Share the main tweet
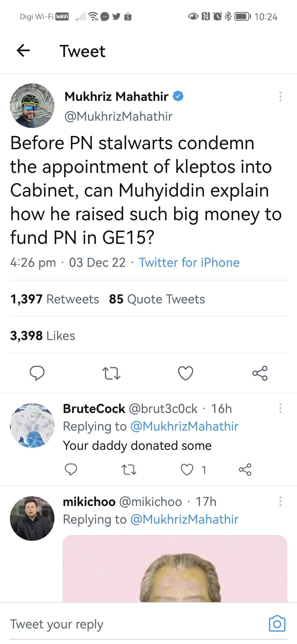297x644 pixels. pyautogui.click(x=260, y=373)
